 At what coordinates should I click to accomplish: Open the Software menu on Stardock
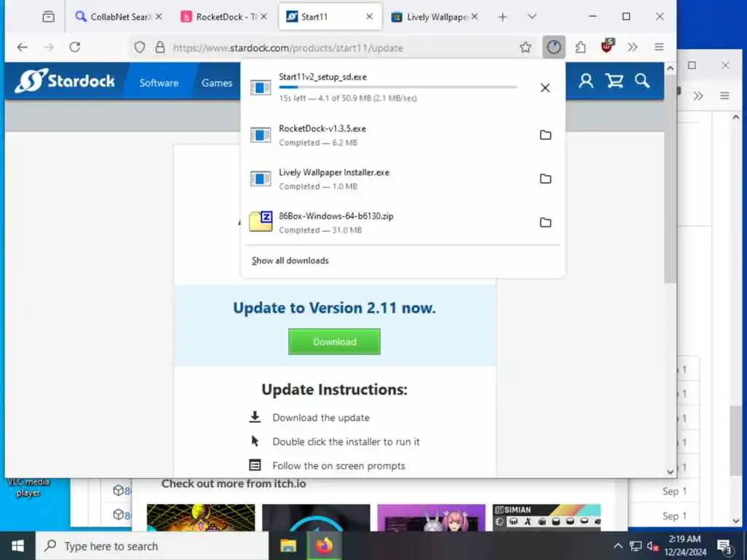(158, 83)
